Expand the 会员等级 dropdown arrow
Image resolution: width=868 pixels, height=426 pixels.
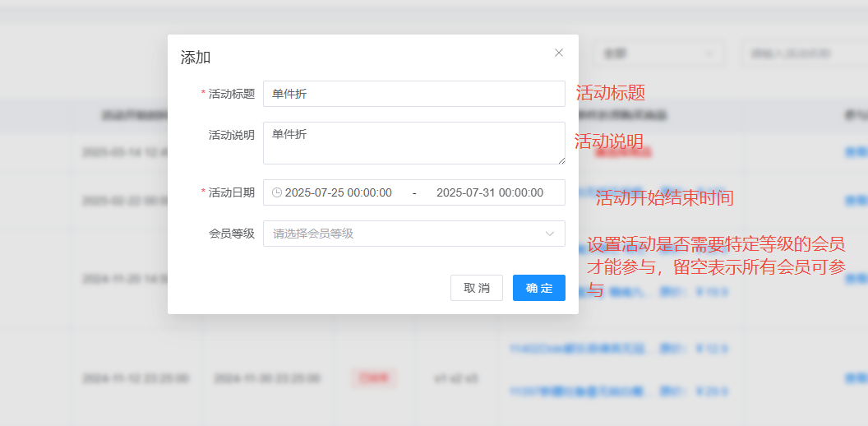tap(550, 234)
